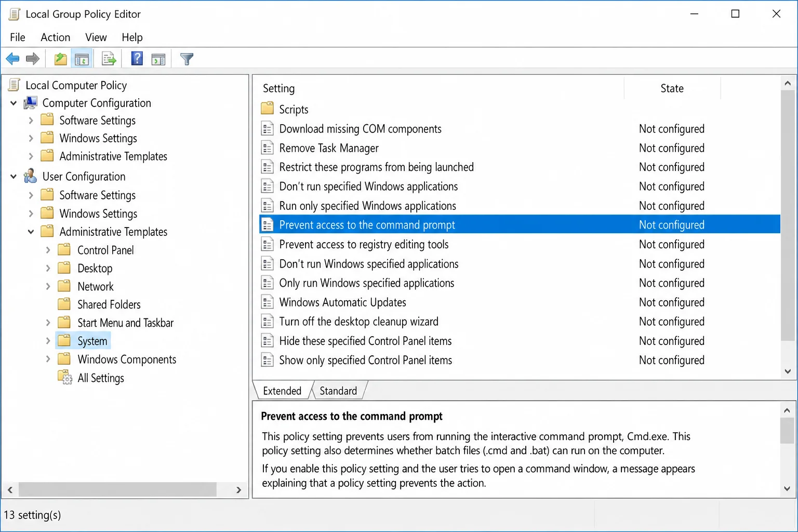
Task: Select All Settings in the tree
Action: pos(101,378)
